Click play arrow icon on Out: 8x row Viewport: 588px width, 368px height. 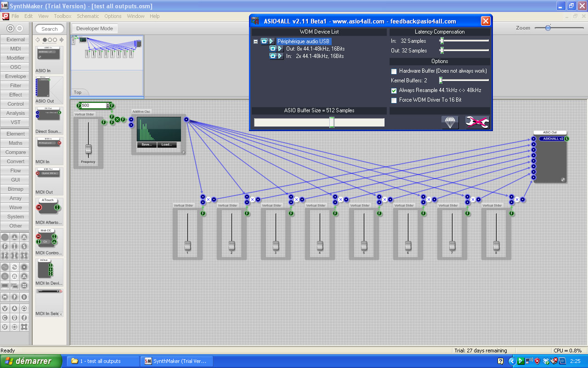(280, 49)
